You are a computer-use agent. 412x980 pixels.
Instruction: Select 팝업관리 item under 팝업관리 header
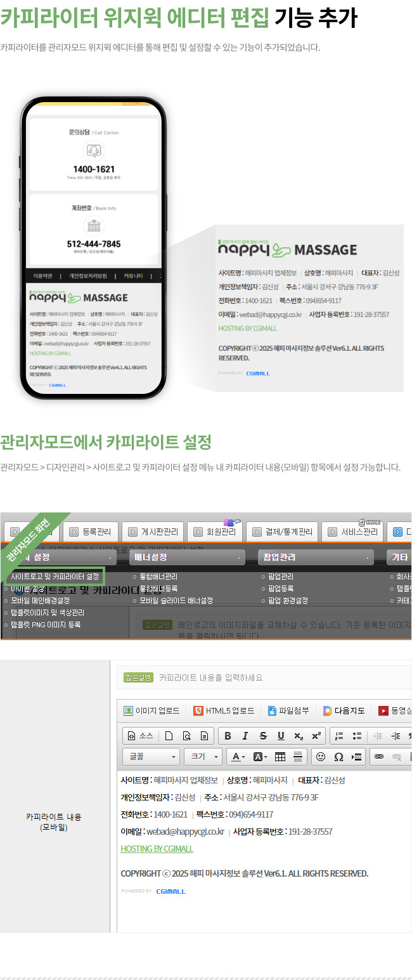tap(281, 577)
